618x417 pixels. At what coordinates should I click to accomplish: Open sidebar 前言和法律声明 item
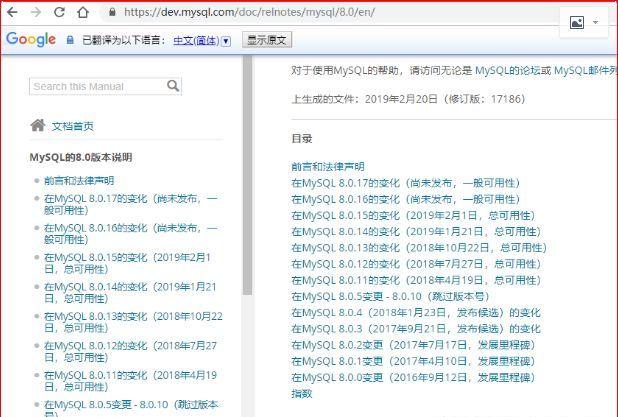pyautogui.click(x=79, y=181)
